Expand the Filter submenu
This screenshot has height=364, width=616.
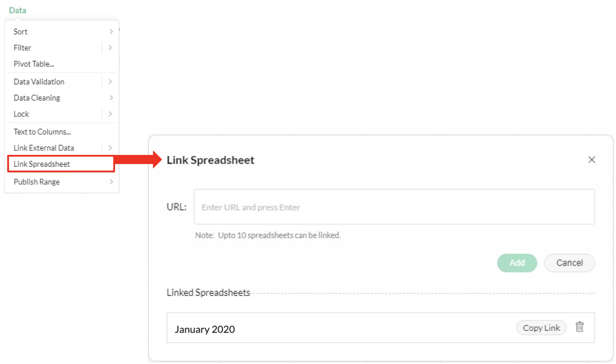point(110,48)
